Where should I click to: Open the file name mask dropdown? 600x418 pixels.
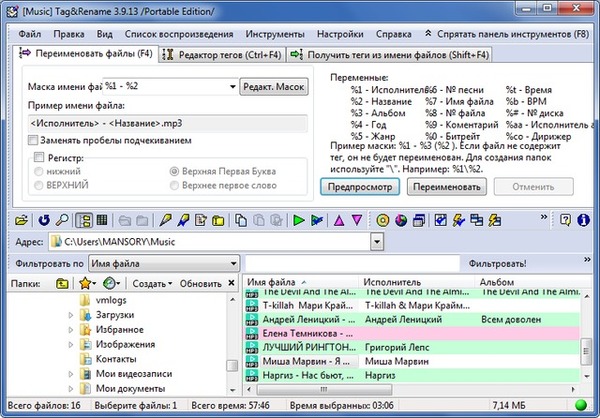coord(232,87)
